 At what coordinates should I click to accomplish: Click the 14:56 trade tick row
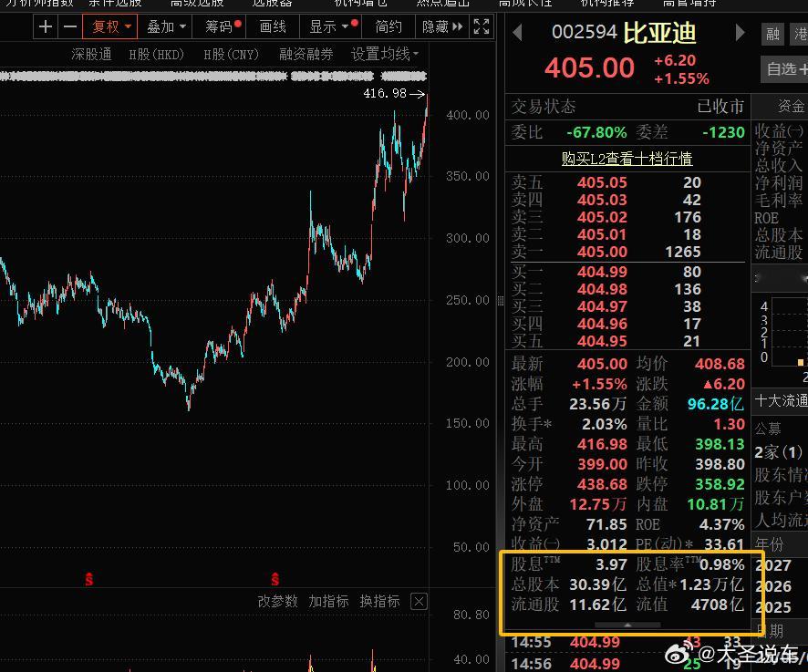pos(627,664)
